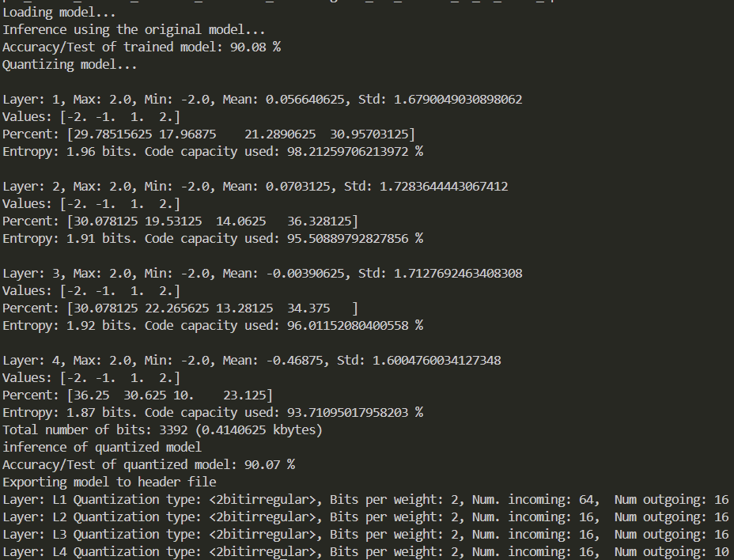The height and width of the screenshot is (560, 734).
Task: Click the code capacity 95.50889792827856 % text
Action: pyautogui.click(x=355, y=239)
